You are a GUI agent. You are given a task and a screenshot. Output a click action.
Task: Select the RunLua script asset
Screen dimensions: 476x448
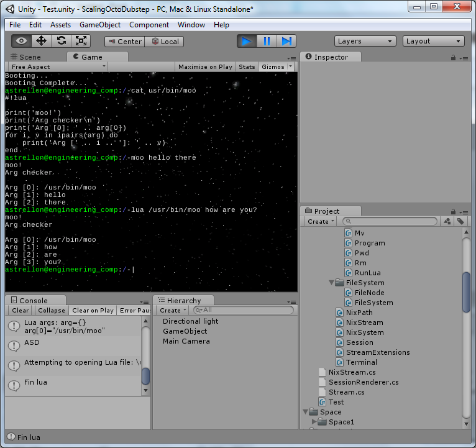[363, 273]
